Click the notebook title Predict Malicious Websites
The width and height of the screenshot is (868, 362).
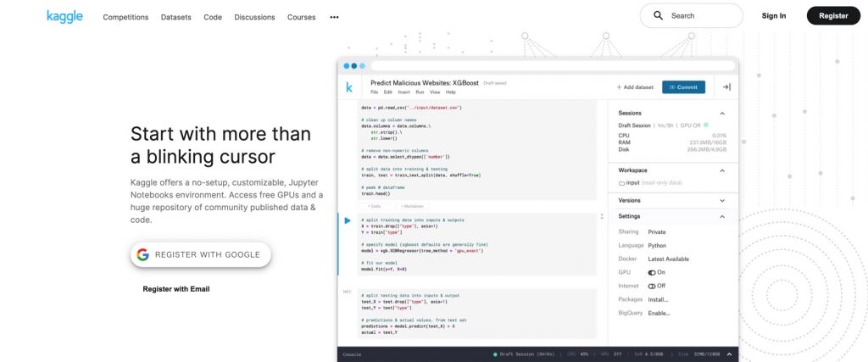[x=425, y=83]
